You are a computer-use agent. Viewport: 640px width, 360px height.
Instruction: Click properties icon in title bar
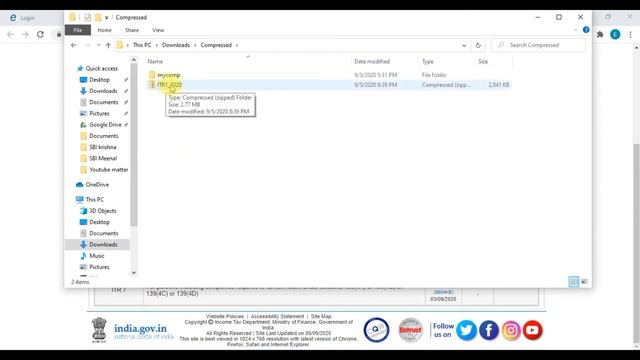87,18
